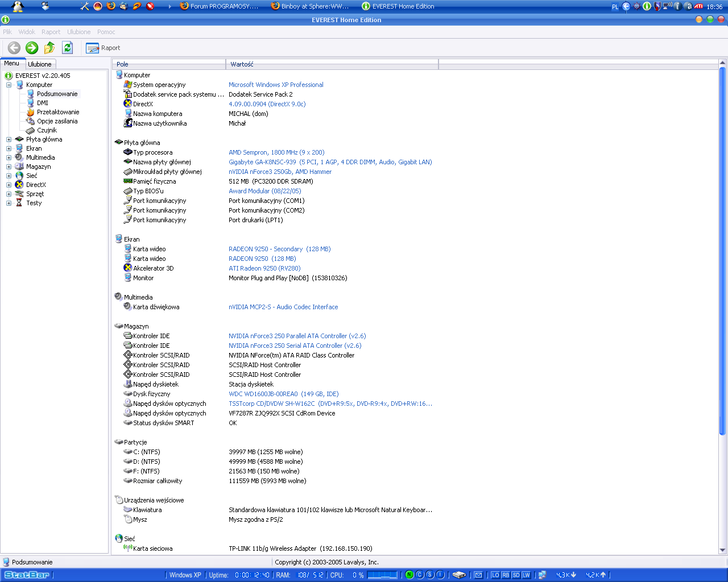Click the System operacyjny Windows flag icon
The width and height of the screenshot is (728, 582).
point(128,85)
